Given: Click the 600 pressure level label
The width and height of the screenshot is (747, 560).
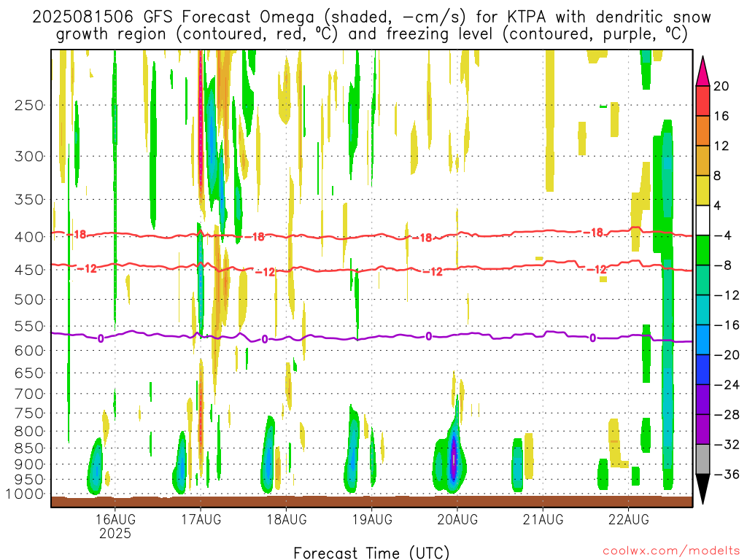Looking at the screenshot, I should (x=29, y=351).
